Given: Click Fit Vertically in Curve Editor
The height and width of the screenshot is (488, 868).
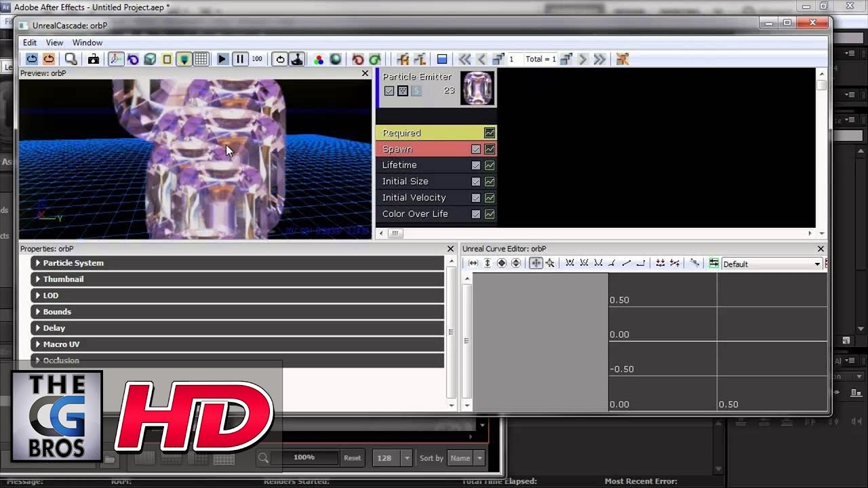Looking at the screenshot, I should click(x=487, y=264).
